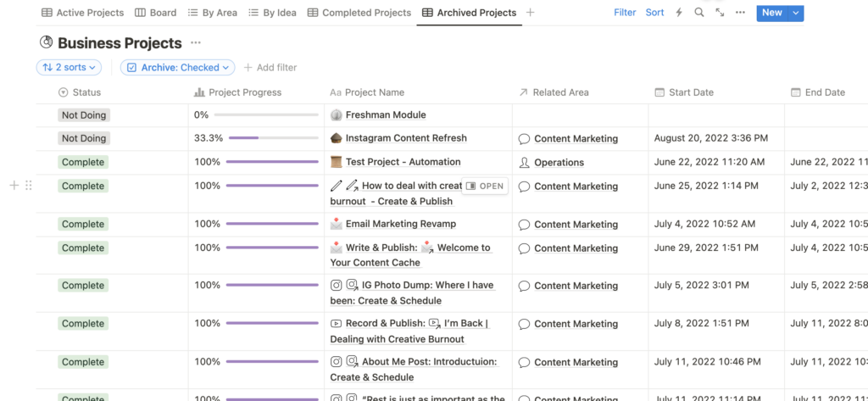Open the Sort option
The height and width of the screenshot is (401, 868).
pyautogui.click(x=655, y=13)
